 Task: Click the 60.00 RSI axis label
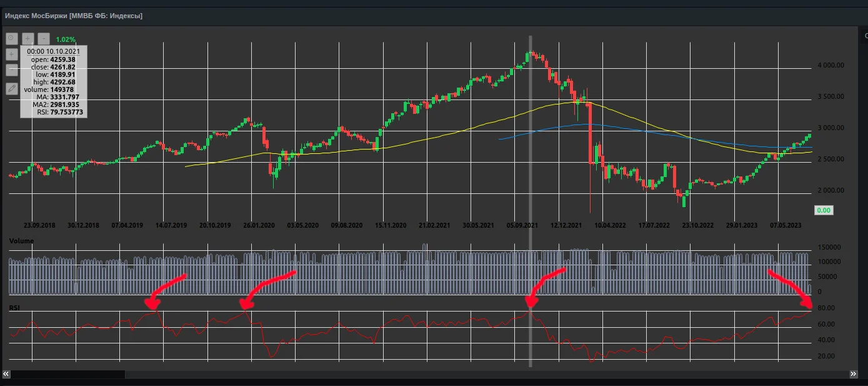coord(826,324)
